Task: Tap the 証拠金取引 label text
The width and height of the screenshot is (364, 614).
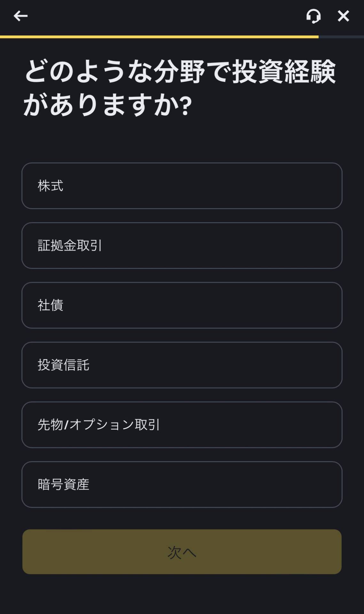Action: 70,246
